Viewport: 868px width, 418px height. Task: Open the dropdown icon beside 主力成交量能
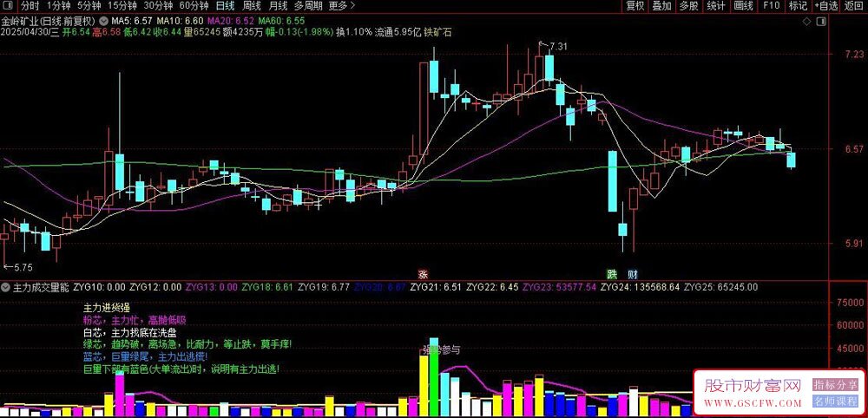click(6, 288)
